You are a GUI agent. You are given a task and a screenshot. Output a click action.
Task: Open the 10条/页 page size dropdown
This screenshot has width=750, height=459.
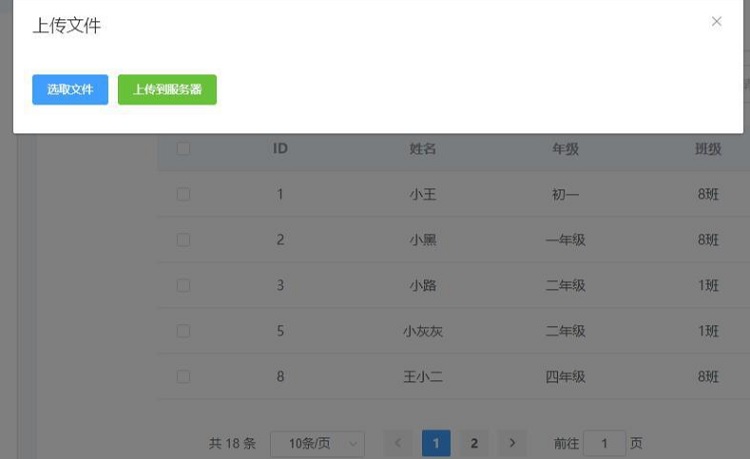[318, 443]
